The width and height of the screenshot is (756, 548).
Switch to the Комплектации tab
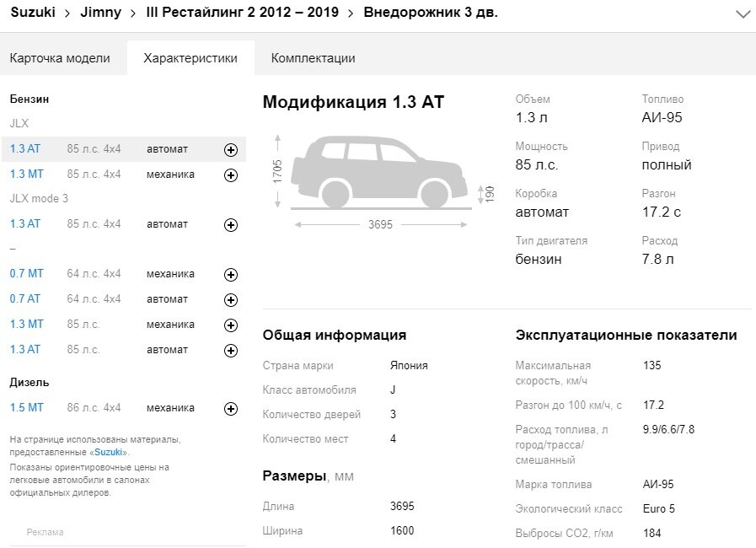[313, 57]
